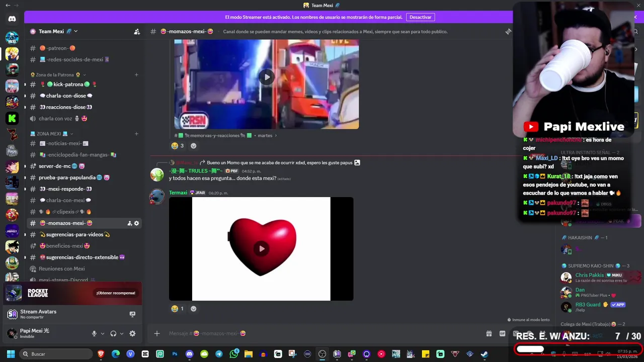Image resolution: width=644 pixels, height=362 pixels.
Task: Open the message attachment plus button
Action: coord(157,333)
